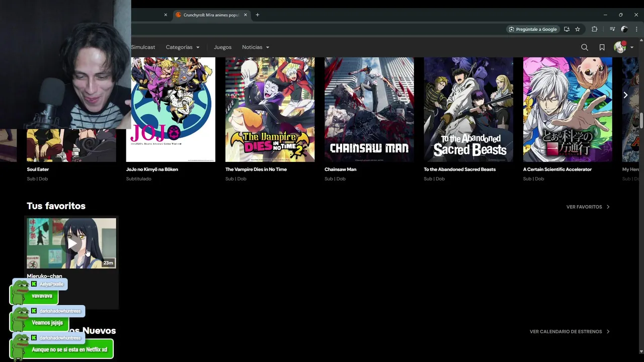644x362 pixels.
Task: Expand the Categorías dropdown
Action: click(183, 47)
